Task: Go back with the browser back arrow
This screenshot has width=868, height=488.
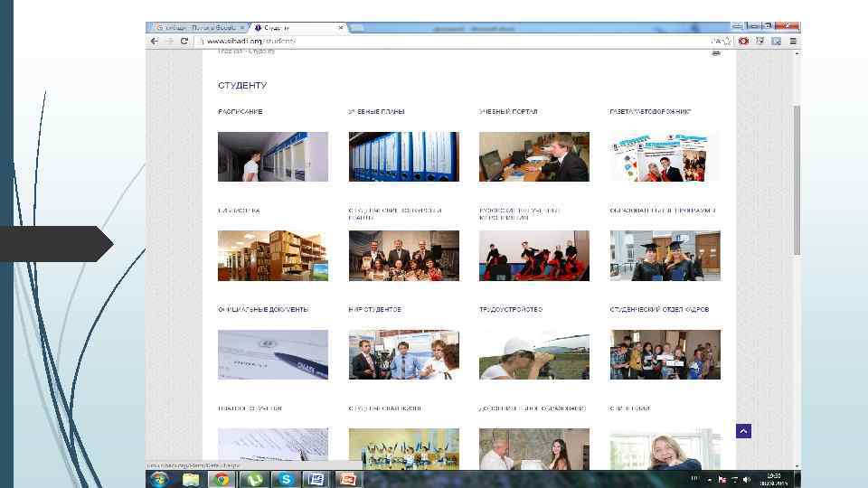Action: tap(155, 41)
